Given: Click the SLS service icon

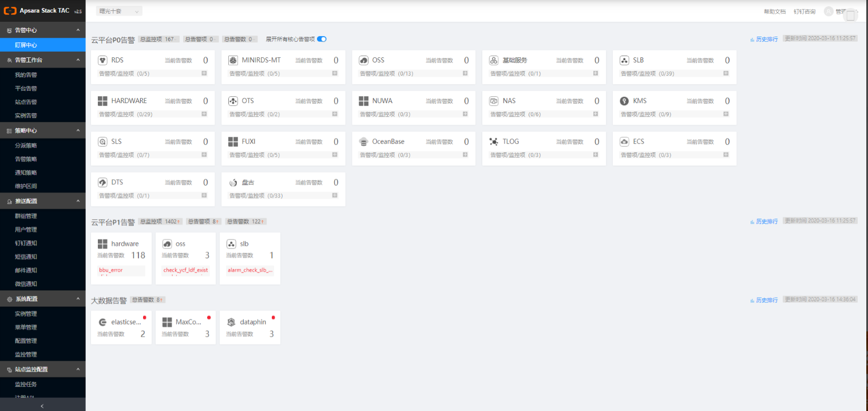Looking at the screenshot, I should pos(102,141).
